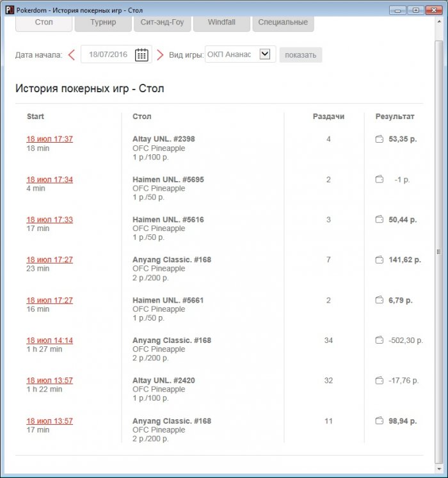Click wallet icon beside 6,79 р. result

[379, 300]
